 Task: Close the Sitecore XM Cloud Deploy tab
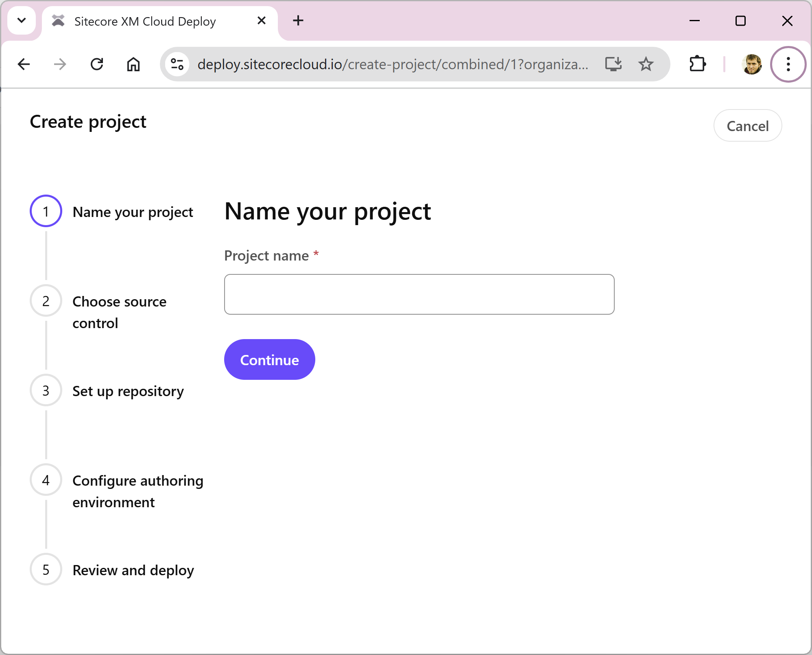tap(262, 20)
